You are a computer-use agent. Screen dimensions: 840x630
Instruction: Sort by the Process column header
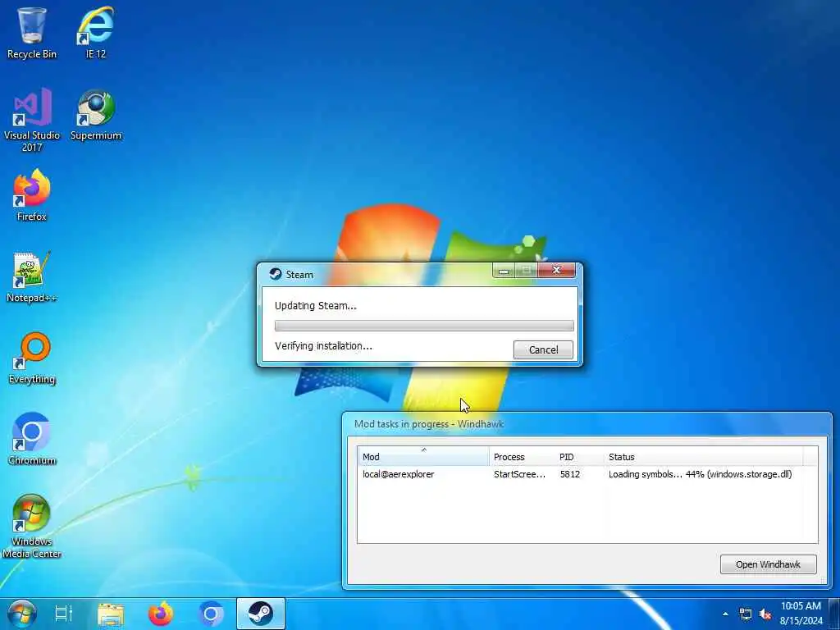point(523,457)
